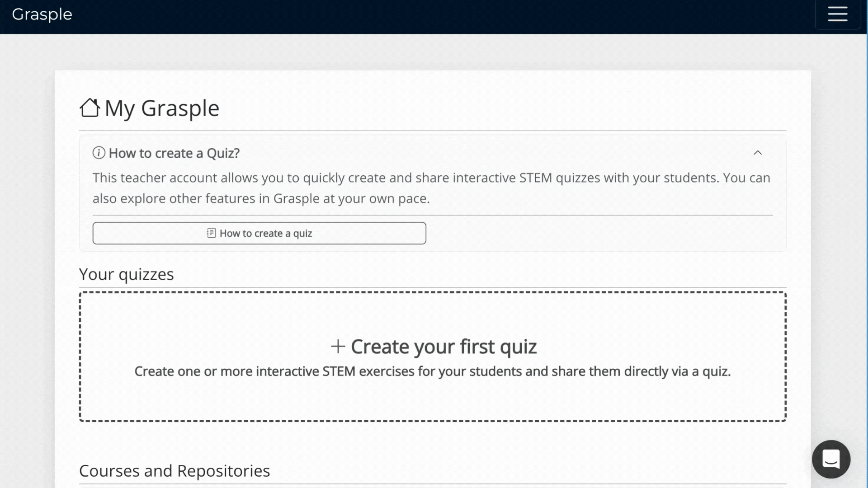
Task: Click the Grasple logo in the navbar
Action: coord(42,14)
